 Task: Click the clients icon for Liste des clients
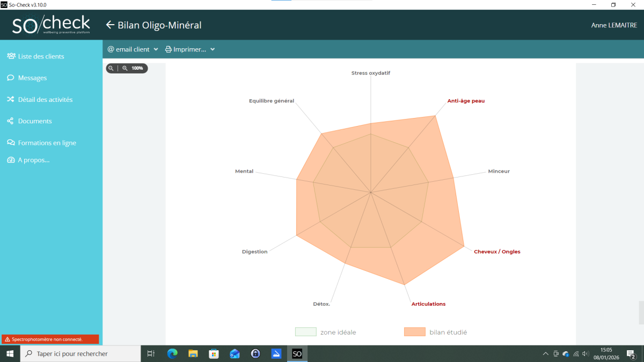[11, 56]
